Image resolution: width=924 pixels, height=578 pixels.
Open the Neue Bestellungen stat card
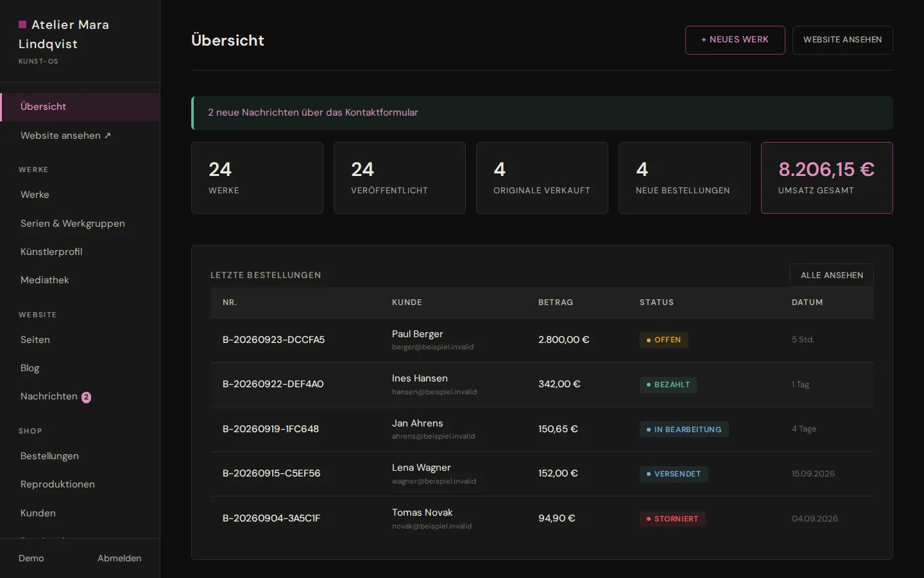coord(685,178)
